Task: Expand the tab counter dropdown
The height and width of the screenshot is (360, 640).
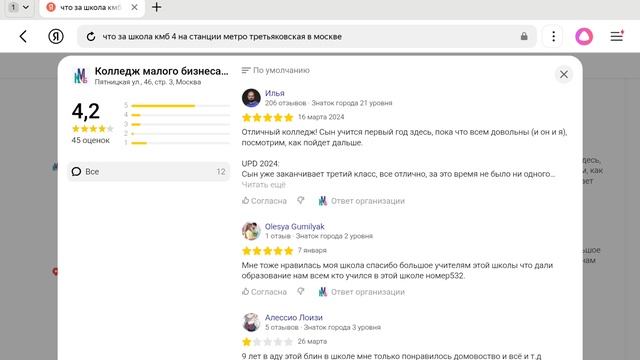Action: tap(19, 7)
